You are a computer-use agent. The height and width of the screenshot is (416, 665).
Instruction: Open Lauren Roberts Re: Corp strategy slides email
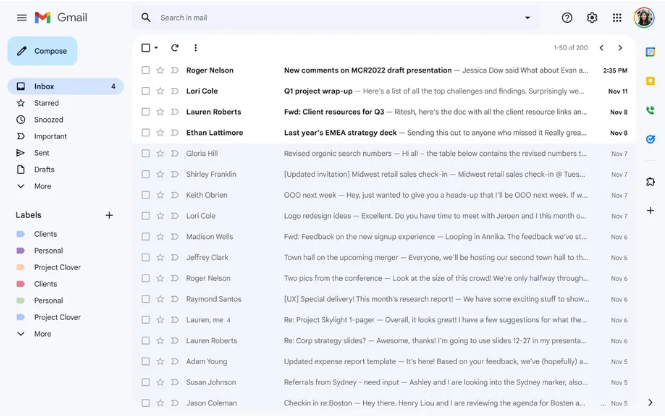(x=384, y=341)
